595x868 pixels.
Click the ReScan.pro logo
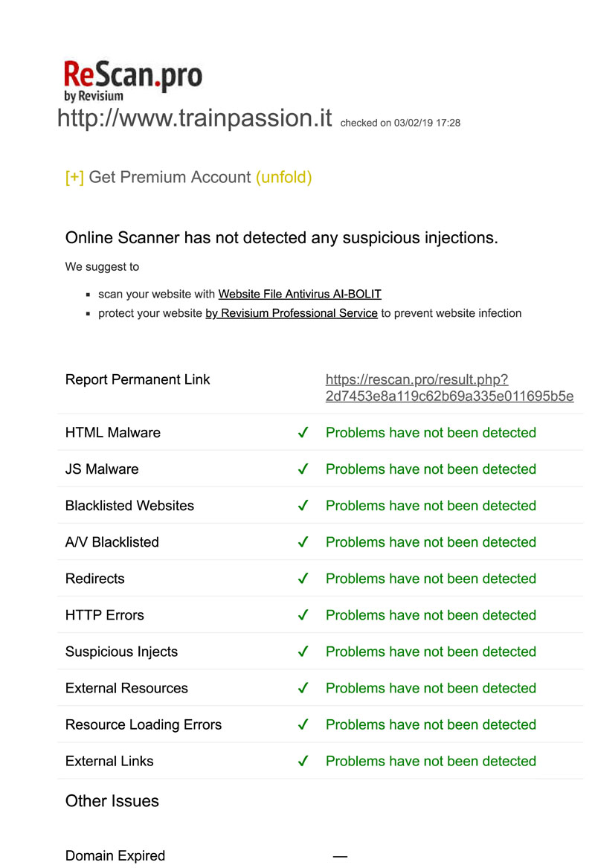point(132,80)
